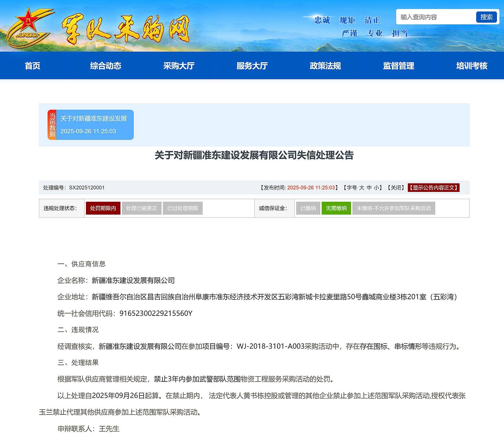Viewport: 504px width, 436px height.
Task: Open the 培训考核 section
Action: coord(471,66)
